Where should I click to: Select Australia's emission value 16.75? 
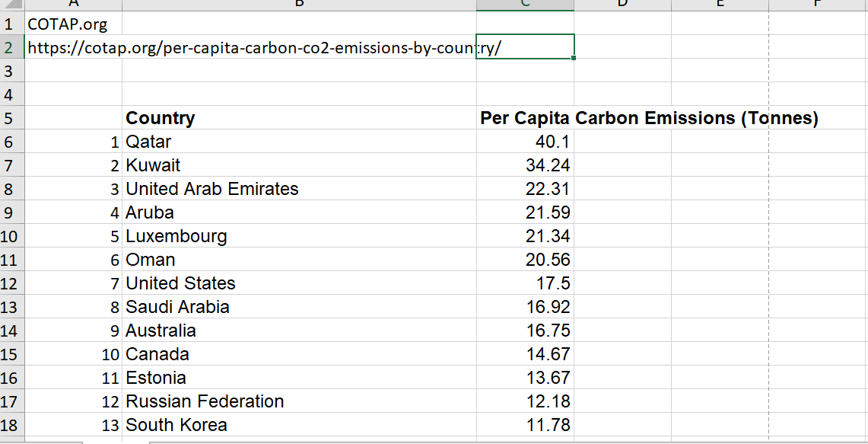[x=549, y=330]
